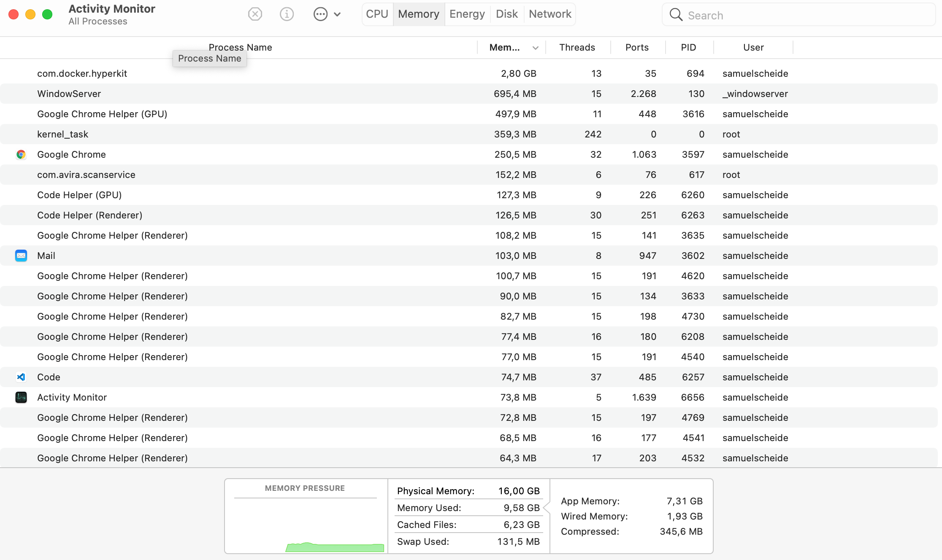Click the Memory tab icon
Viewport: 942px width, 560px height.
click(x=418, y=13)
